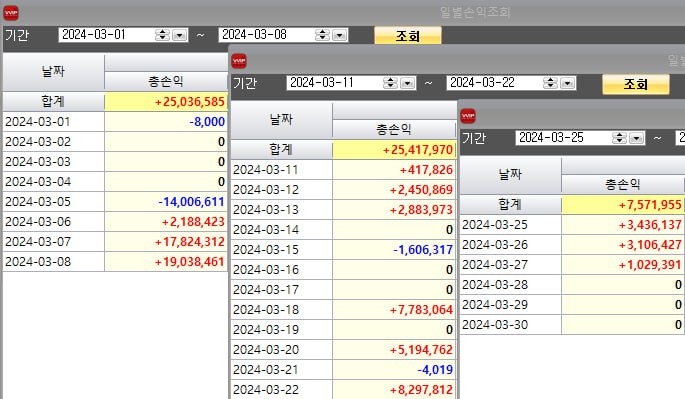This screenshot has width=685, height=399.
Task: Click the 총손익 column header in the back window
Action: tap(166, 81)
